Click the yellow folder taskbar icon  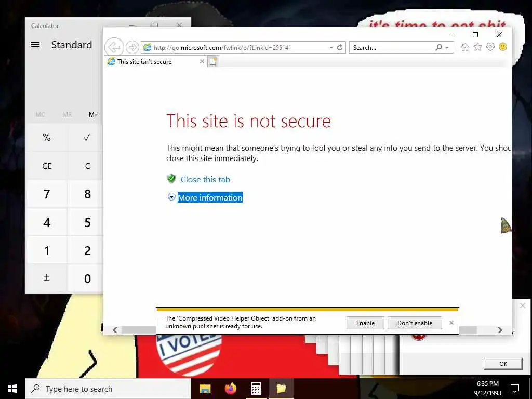pyautogui.click(x=281, y=389)
